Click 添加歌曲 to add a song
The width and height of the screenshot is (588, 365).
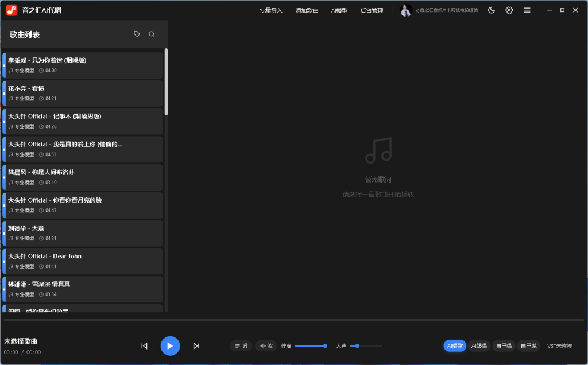tap(307, 10)
